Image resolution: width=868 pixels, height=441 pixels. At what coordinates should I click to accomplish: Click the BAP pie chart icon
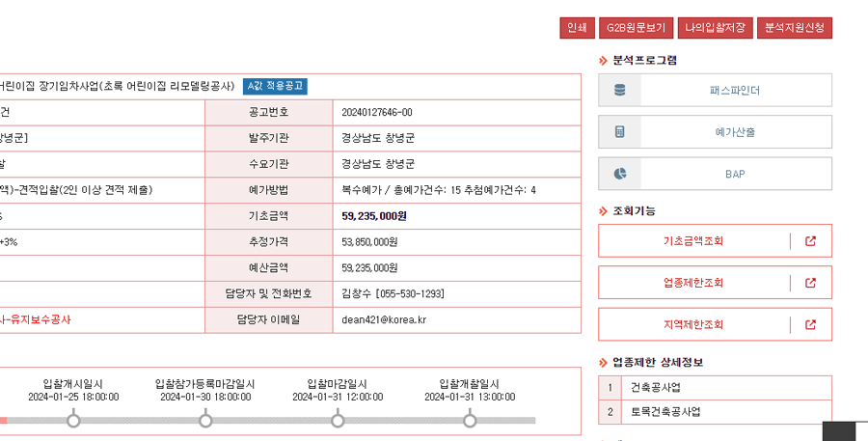coord(619,174)
